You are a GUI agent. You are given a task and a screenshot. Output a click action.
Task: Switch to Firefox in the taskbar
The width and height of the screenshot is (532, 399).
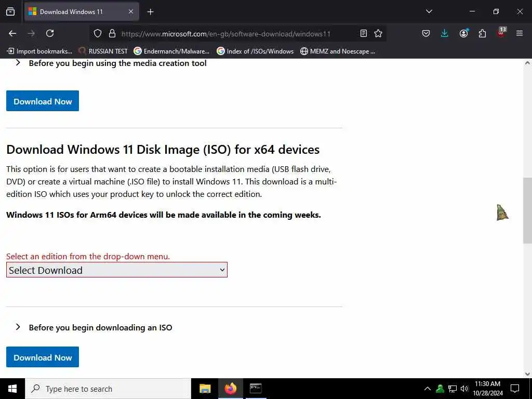point(230,389)
